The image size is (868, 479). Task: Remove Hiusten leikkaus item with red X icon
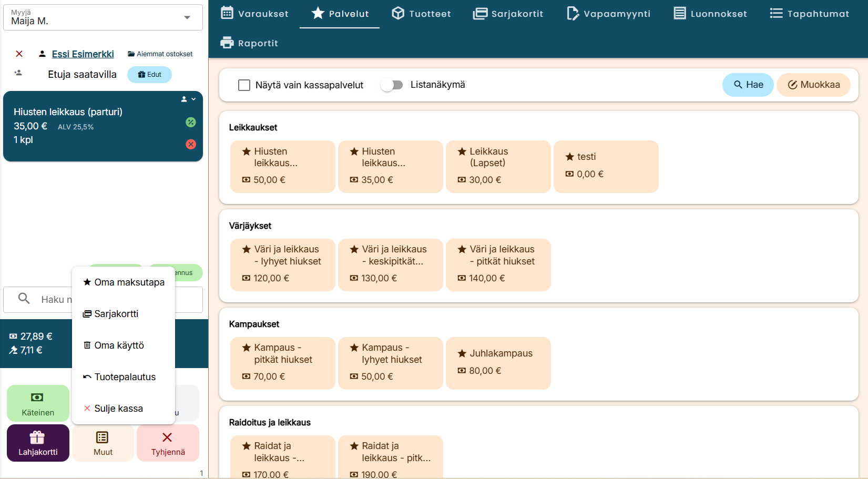191,144
